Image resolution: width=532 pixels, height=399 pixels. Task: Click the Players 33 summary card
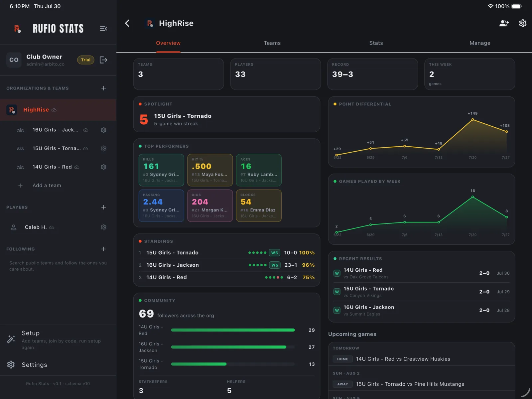click(276, 74)
